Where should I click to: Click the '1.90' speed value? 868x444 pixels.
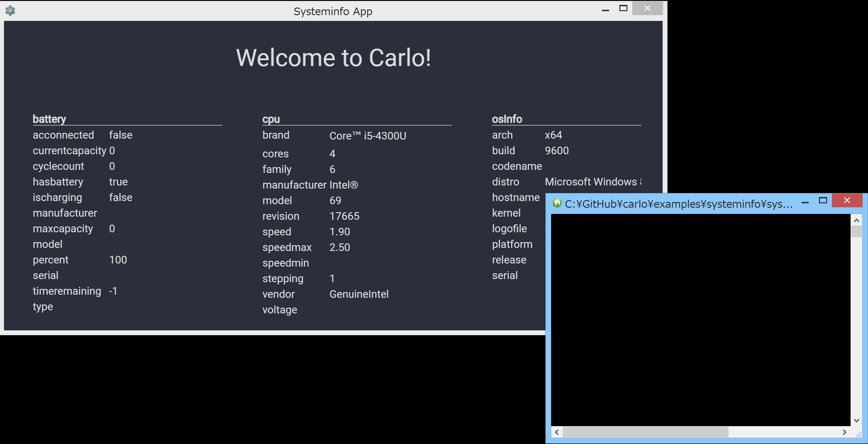point(340,232)
